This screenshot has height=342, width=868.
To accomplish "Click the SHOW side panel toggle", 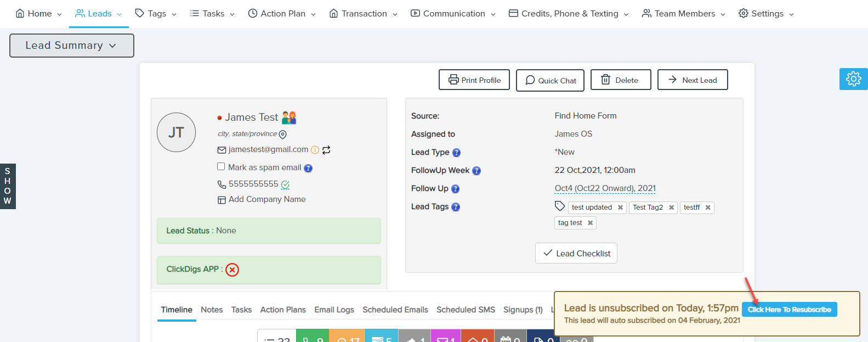I will [x=8, y=186].
